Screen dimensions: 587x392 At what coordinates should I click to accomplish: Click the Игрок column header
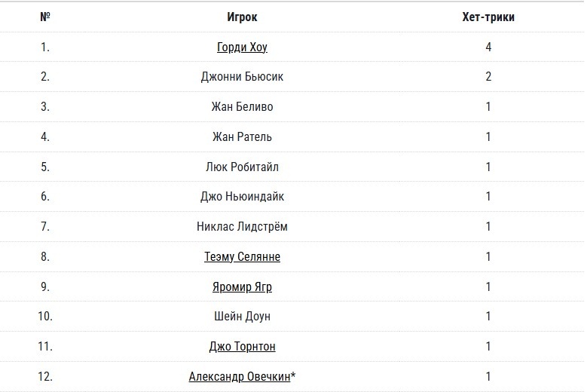point(242,17)
